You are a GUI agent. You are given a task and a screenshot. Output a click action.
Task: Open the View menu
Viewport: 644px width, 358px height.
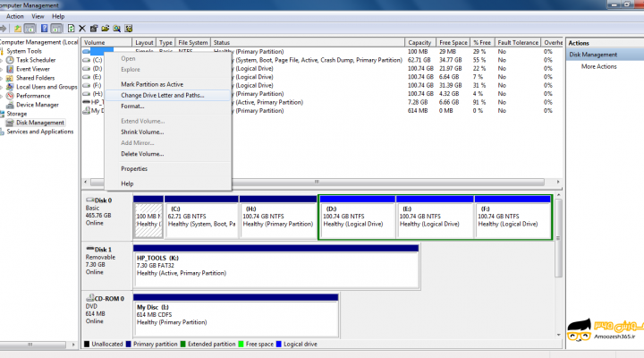(38, 16)
